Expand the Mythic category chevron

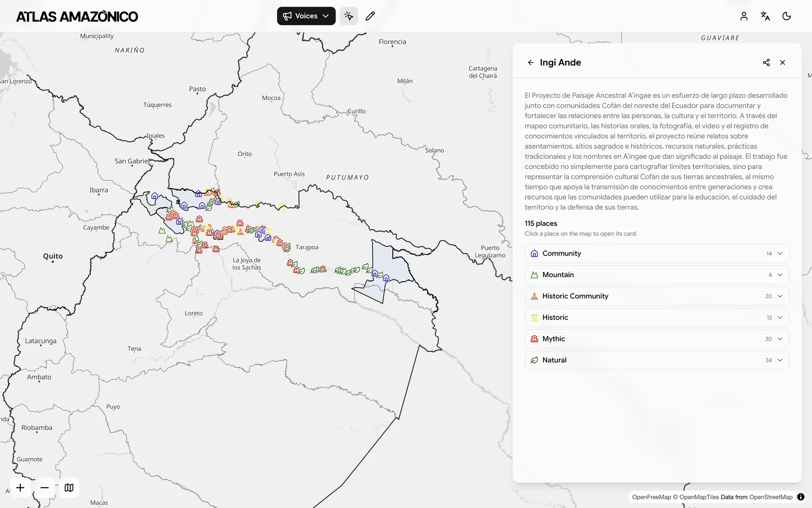point(780,339)
